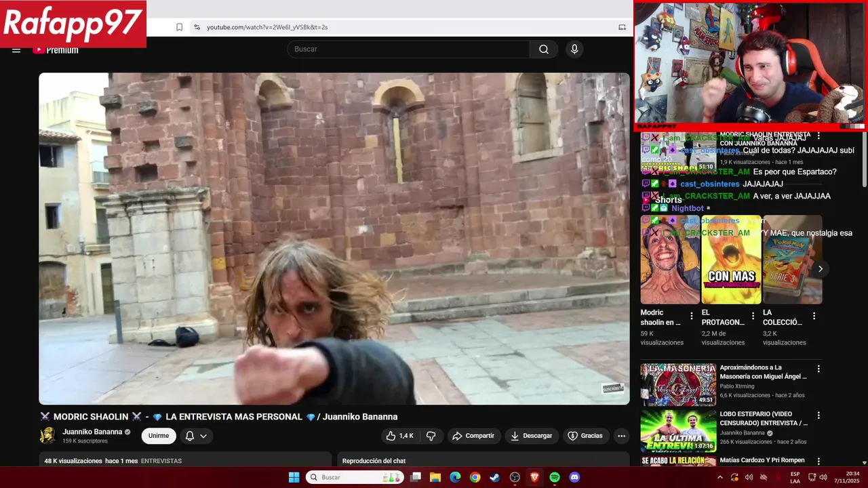
Task: Click the browser address bar URL
Action: pyautogui.click(x=267, y=27)
